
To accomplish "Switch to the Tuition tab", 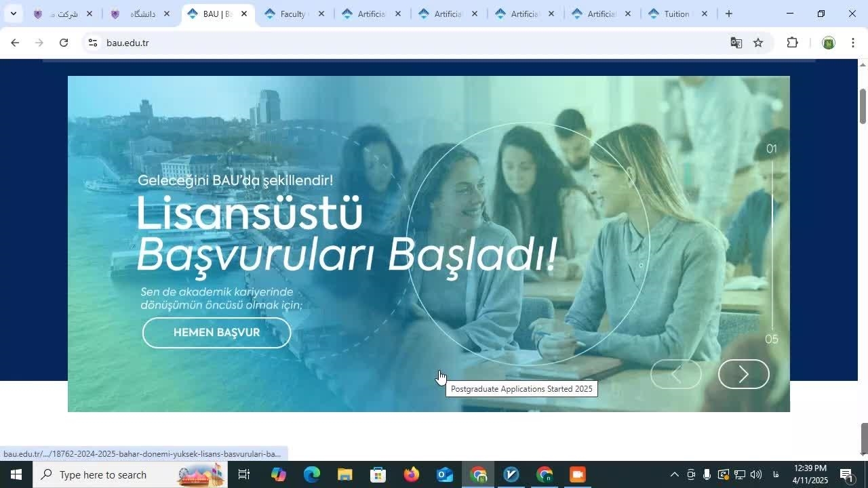I will [x=675, y=14].
